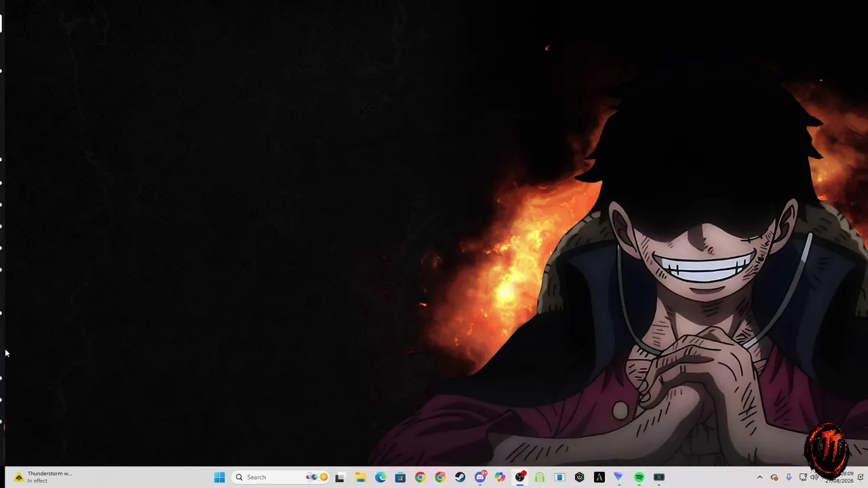Open the notification bell in the tray

[861, 477]
